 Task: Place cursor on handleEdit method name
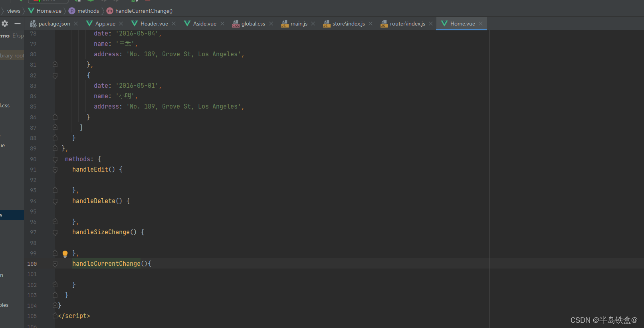click(x=90, y=170)
